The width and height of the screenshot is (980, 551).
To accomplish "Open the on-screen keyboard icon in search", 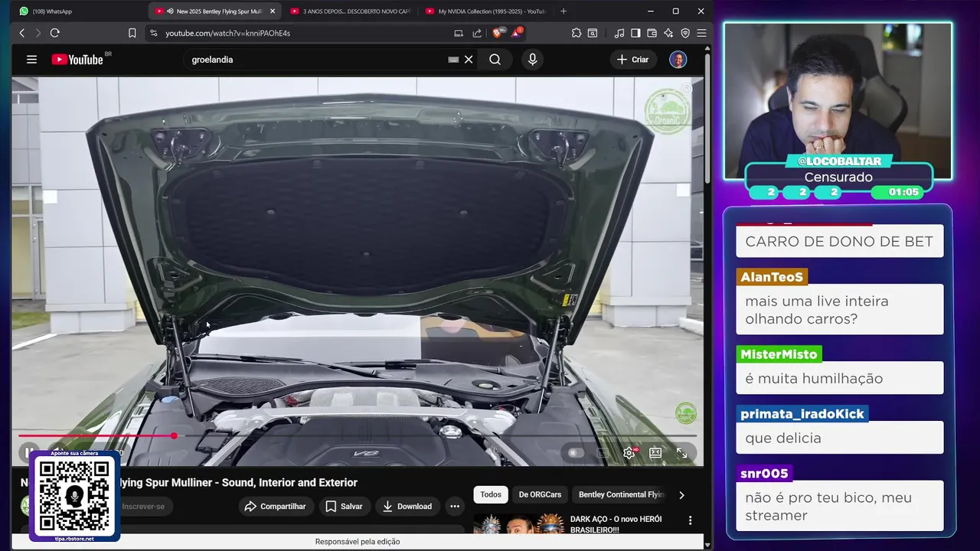I will (x=453, y=60).
